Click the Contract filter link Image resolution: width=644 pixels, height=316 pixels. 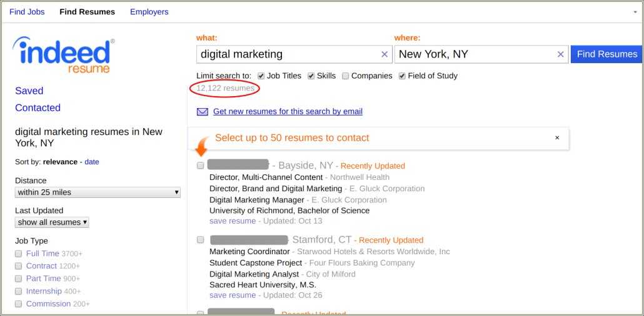tap(41, 266)
